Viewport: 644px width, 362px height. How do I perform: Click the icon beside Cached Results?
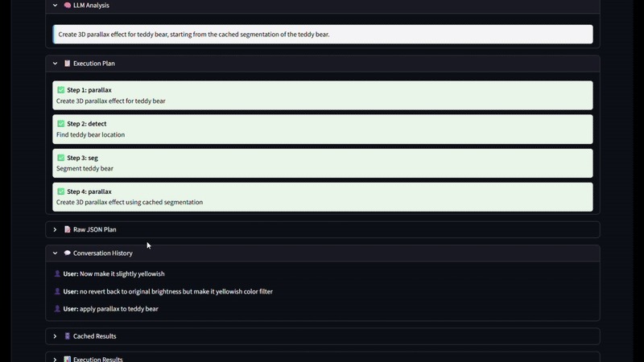click(x=68, y=336)
